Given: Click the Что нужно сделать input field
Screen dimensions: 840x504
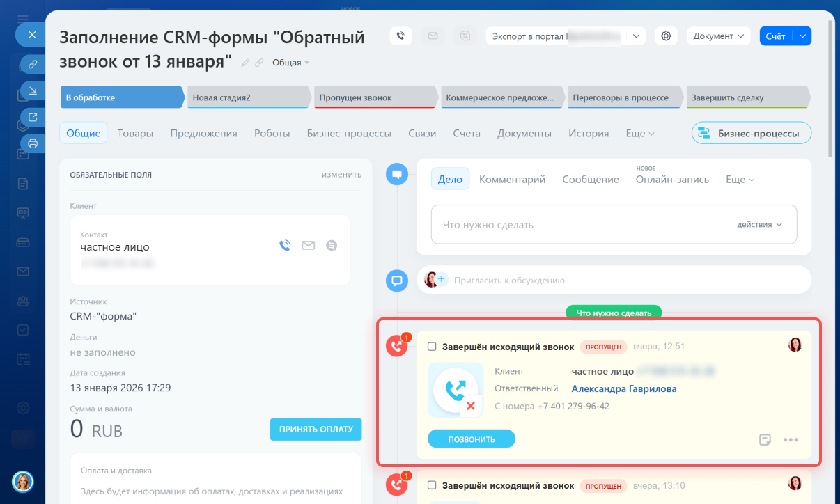Looking at the screenshot, I should point(578,225).
